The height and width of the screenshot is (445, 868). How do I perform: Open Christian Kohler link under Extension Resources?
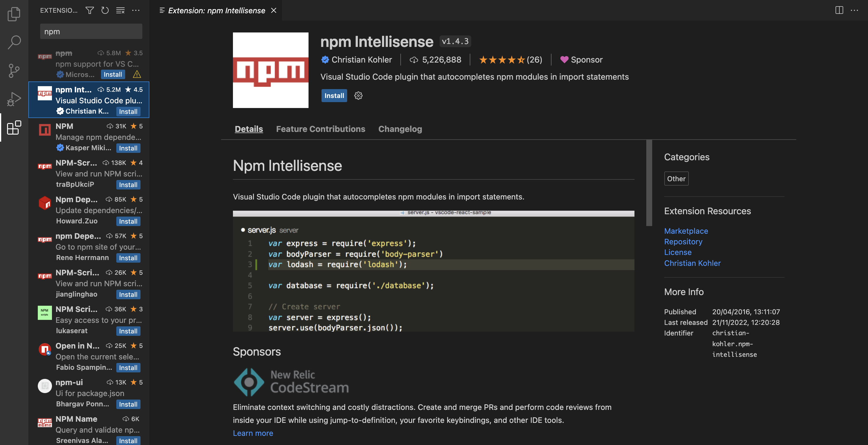pos(692,263)
